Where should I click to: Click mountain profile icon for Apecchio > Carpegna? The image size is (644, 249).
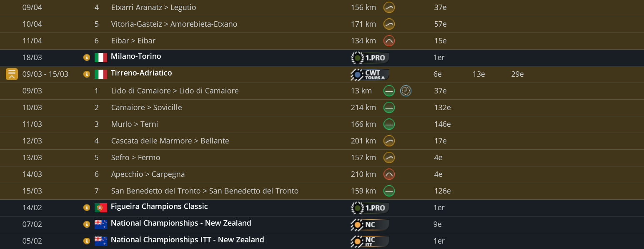point(389,174)
